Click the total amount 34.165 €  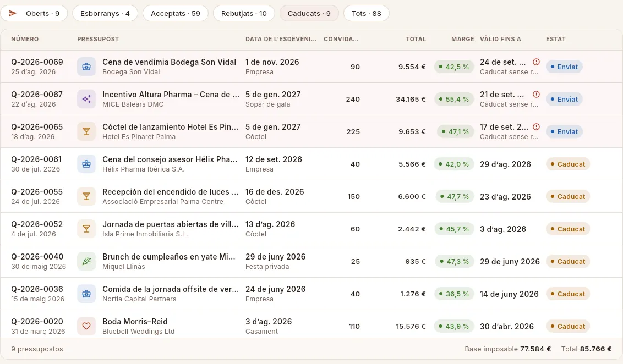click(x=411, y=99)
